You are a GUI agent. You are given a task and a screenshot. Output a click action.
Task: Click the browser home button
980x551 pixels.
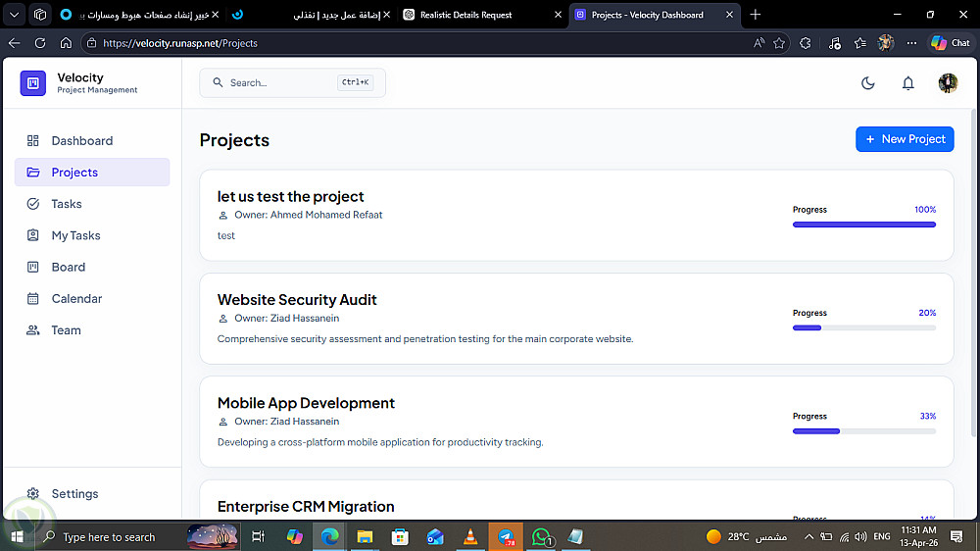[66, 43]
